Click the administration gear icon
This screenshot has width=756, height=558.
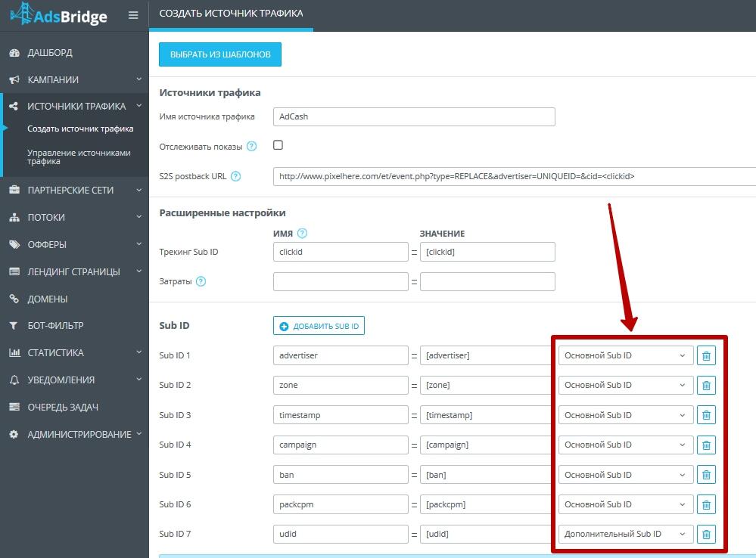click(14, 434)
